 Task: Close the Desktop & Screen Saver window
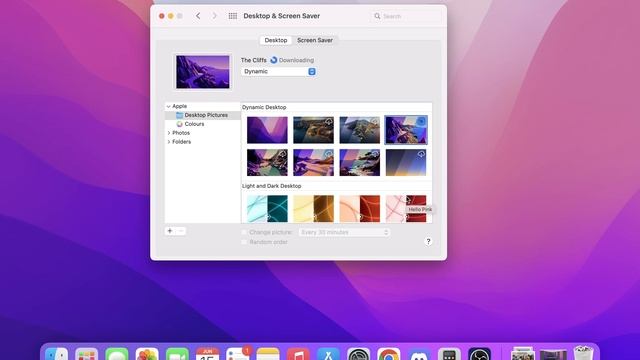pos(162,16)
